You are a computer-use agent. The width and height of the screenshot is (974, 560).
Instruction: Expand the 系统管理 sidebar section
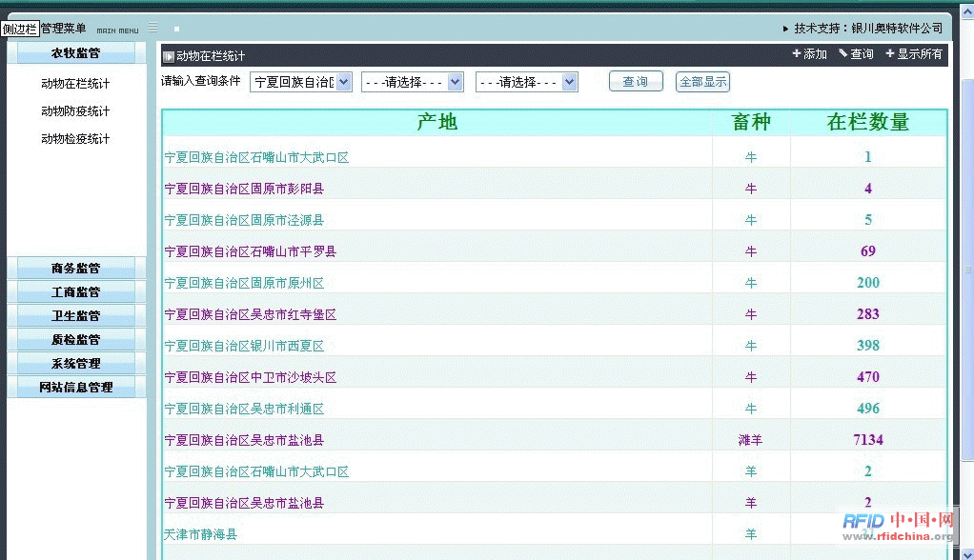(x=76, y=364)
